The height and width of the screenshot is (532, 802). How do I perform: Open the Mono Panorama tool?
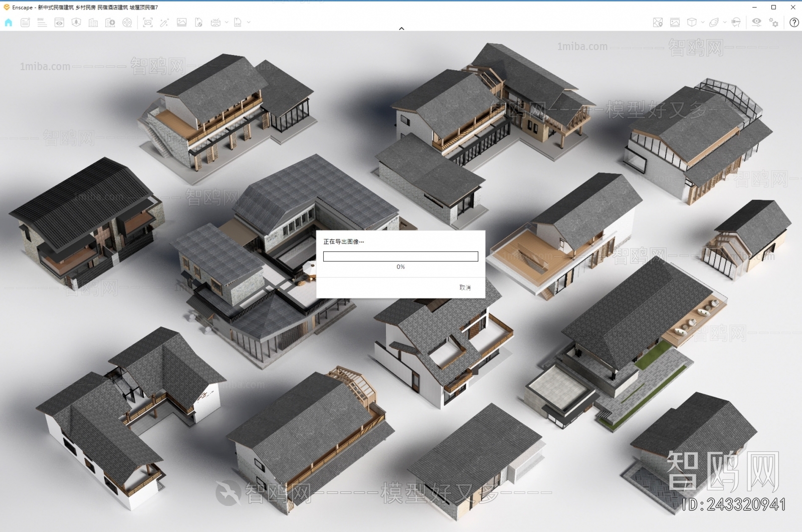coord(216,22)
